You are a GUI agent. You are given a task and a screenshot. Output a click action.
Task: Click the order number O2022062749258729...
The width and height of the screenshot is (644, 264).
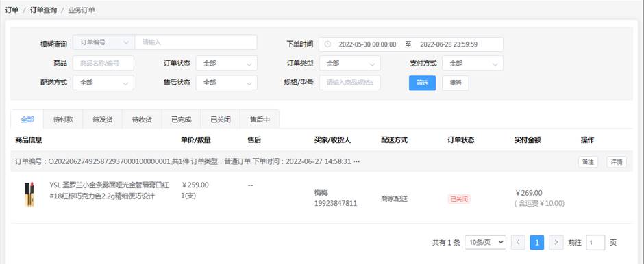pos(109,161)
